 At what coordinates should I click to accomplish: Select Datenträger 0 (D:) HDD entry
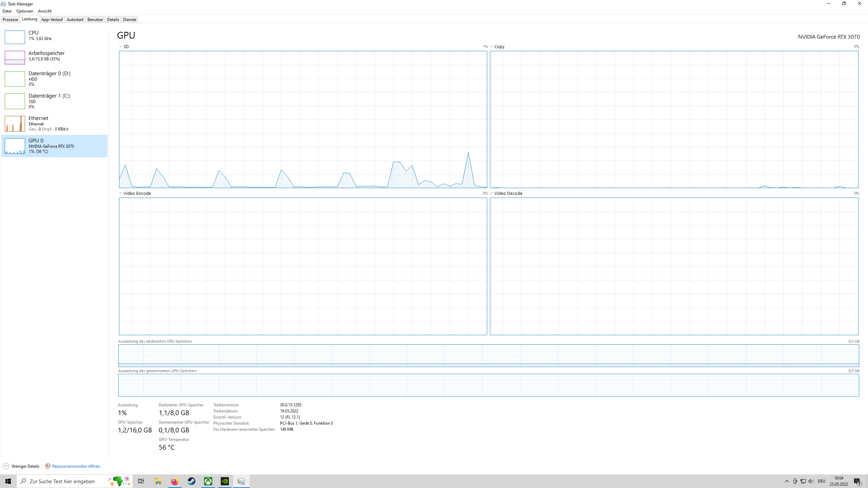[49, 78]
